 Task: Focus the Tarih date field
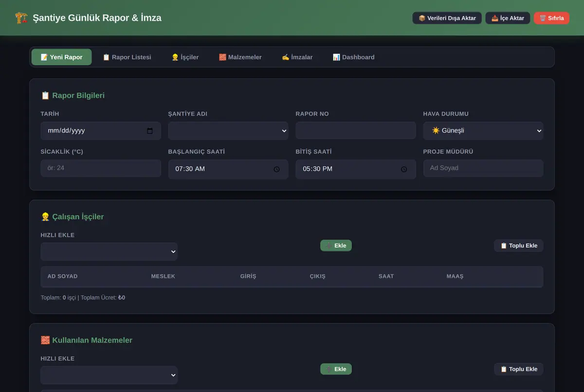click(x=101, y=131)
